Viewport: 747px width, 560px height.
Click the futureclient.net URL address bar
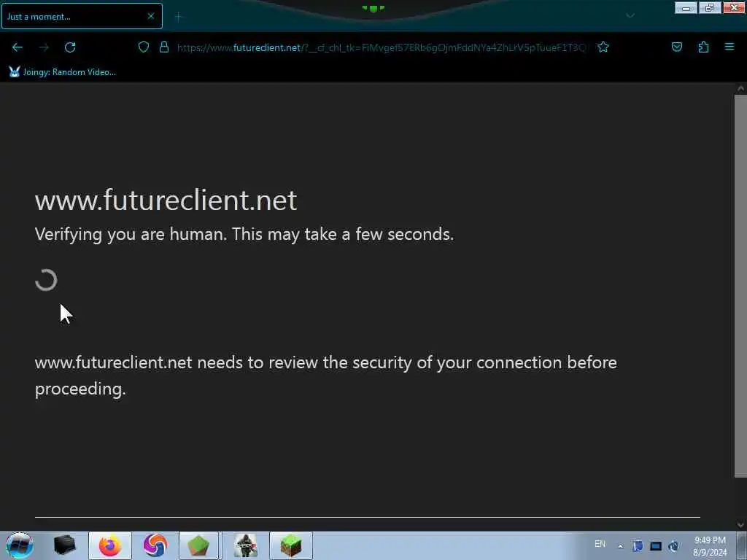pos(381,47)
